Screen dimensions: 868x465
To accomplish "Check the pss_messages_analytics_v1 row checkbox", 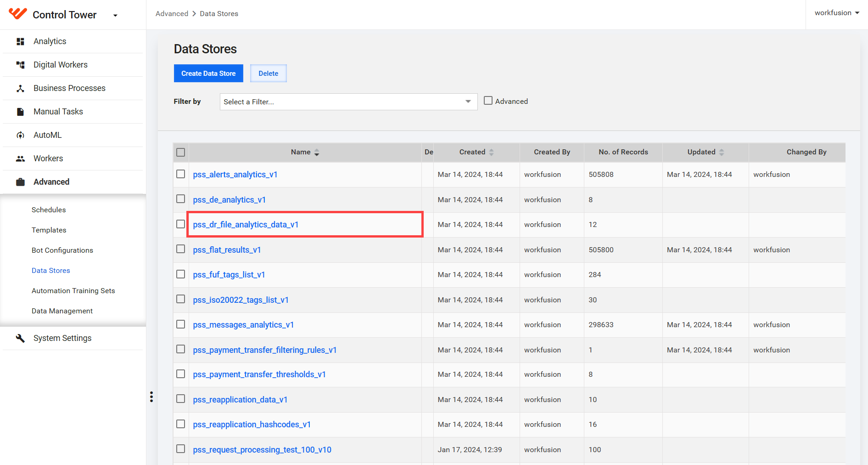I will tap(181, 324).
